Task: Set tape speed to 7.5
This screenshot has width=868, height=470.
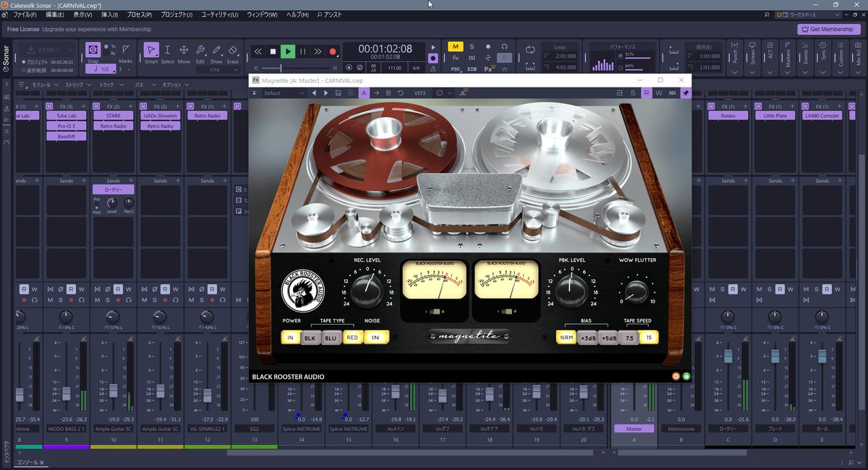Action: (x=629, y=337)
